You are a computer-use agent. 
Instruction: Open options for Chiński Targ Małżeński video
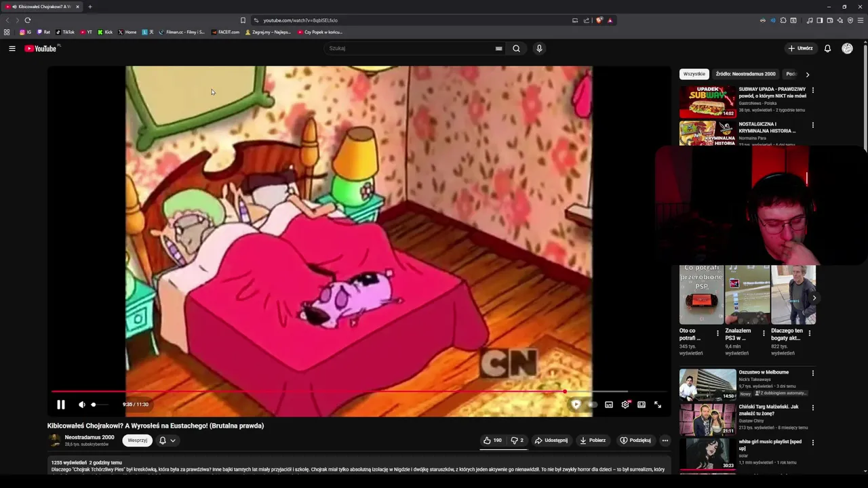tap(813, 408)
